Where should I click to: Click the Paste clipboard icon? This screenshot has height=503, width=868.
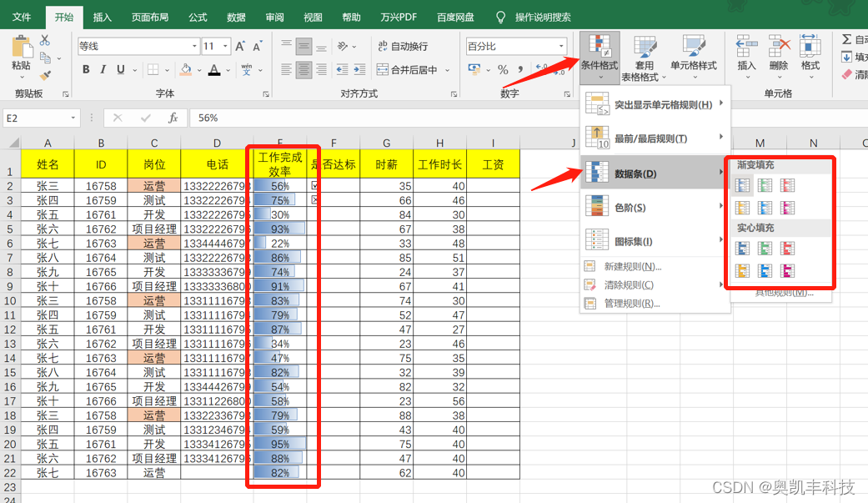click(22, 47)
